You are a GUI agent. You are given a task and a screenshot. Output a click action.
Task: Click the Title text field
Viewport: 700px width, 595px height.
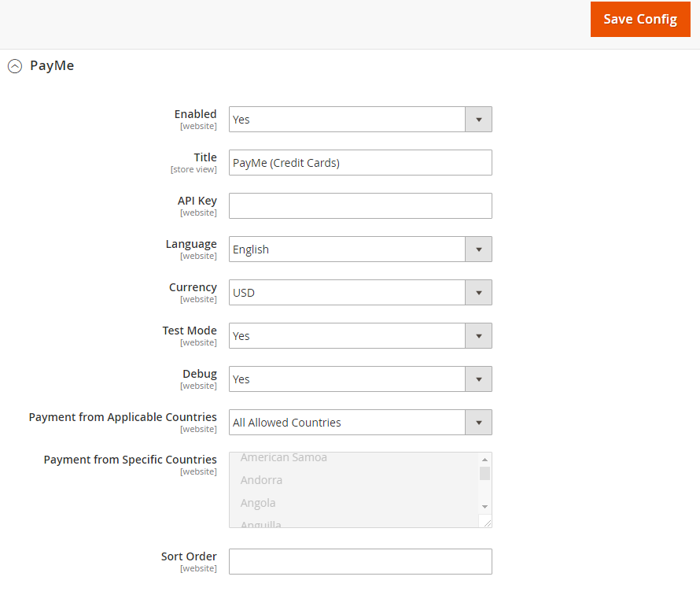pos(360,163)
